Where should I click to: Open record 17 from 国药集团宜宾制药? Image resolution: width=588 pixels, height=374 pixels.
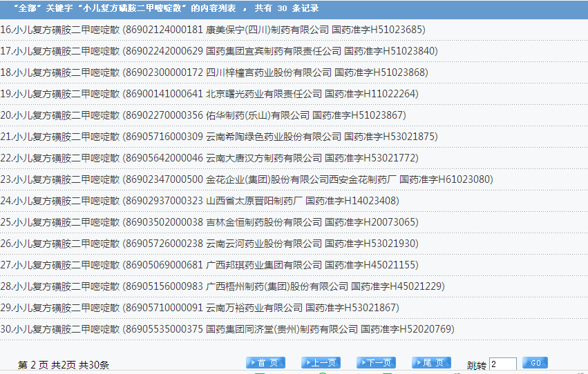pos(218,51)
